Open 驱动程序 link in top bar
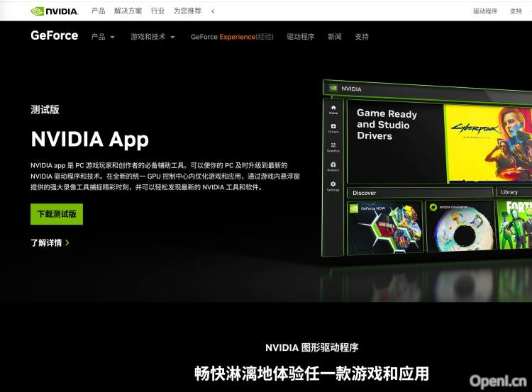This screenshot has height=392, width=532. tap(485, 11)
